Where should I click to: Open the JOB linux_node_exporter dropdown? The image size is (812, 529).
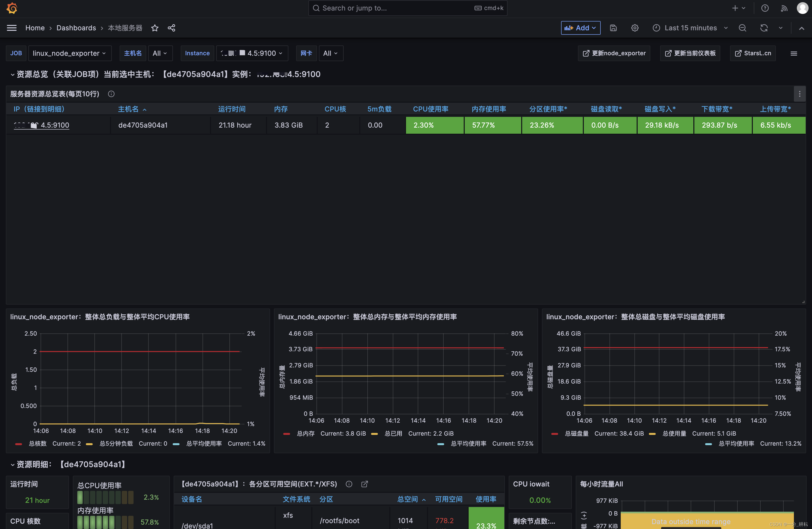tap(70, 53)
